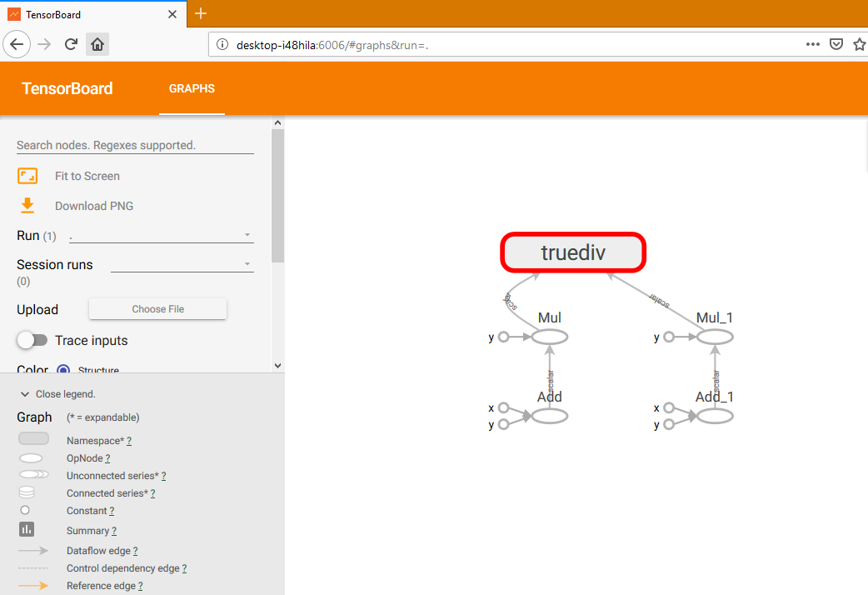This screenshot has width=868, height=595.
Task: Open the Connected series help link
Action: [152, 493]
